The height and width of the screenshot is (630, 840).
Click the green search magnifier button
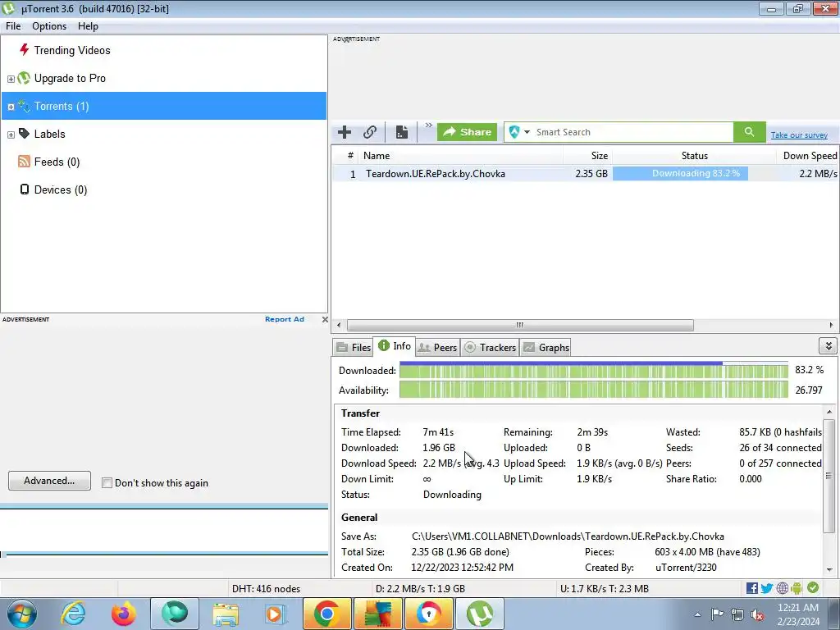pyautogui.click(x=750, y=132)
